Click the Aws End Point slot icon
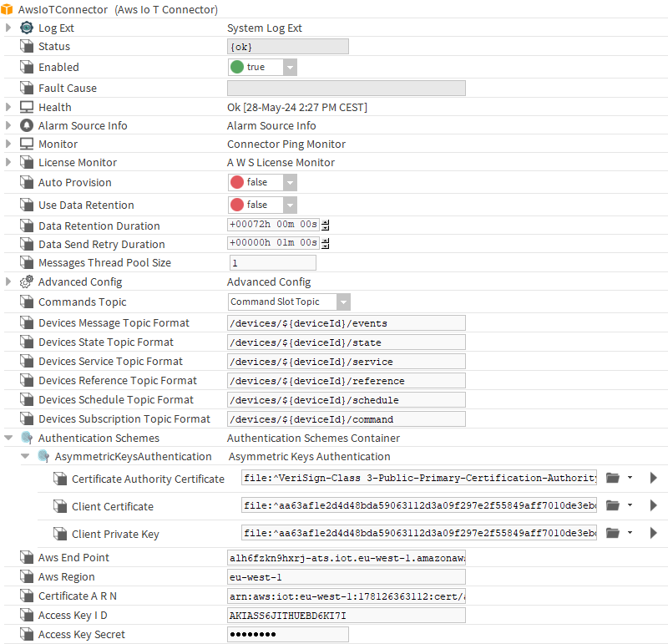 (27, 557)
